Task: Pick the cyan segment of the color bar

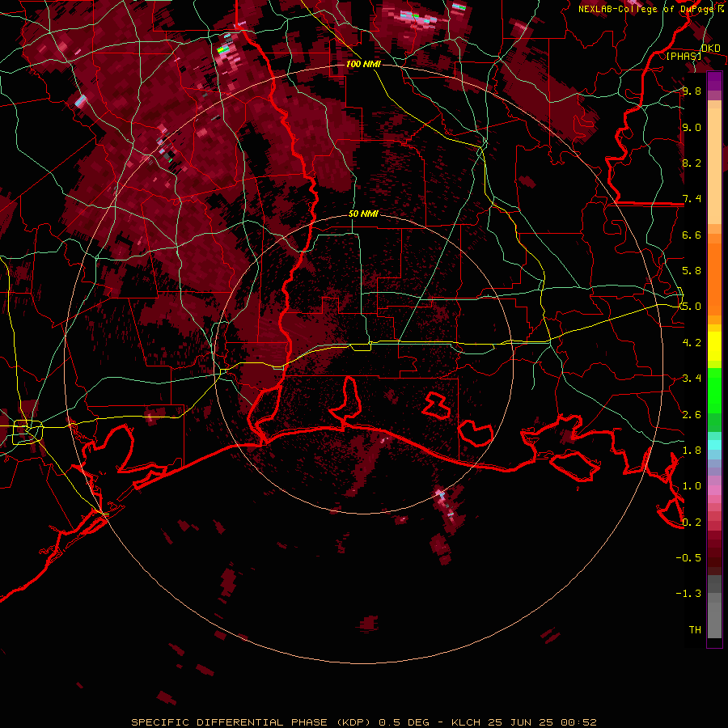Action: [714, 444]
